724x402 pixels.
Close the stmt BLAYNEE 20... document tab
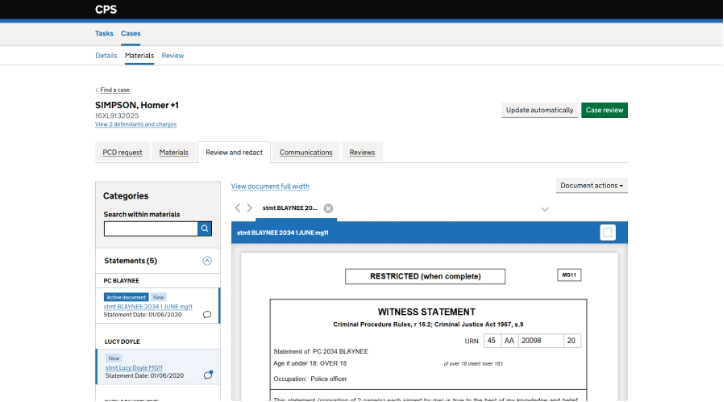coord(328,208)
